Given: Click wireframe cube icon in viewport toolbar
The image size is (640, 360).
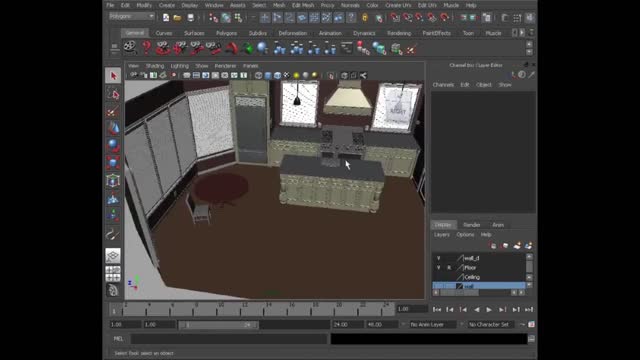Looking at the screenshot, I should [258, 76].
